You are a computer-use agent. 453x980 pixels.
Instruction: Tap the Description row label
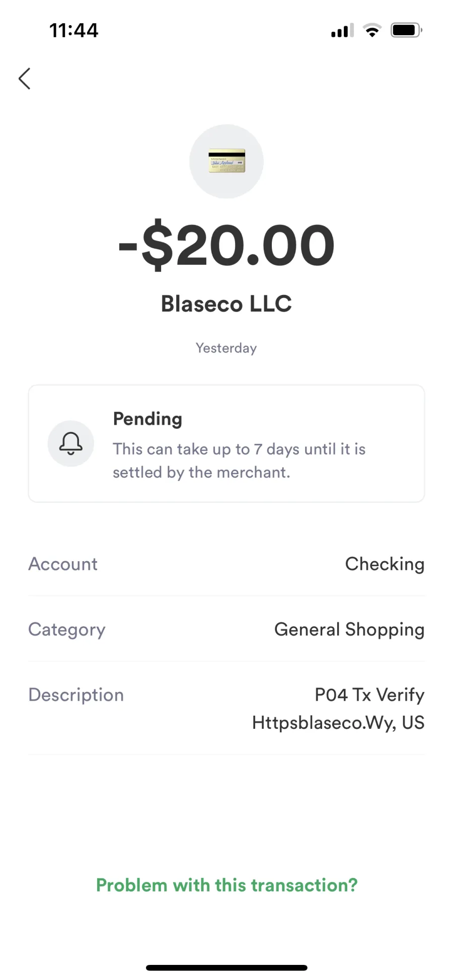[76, 695]
